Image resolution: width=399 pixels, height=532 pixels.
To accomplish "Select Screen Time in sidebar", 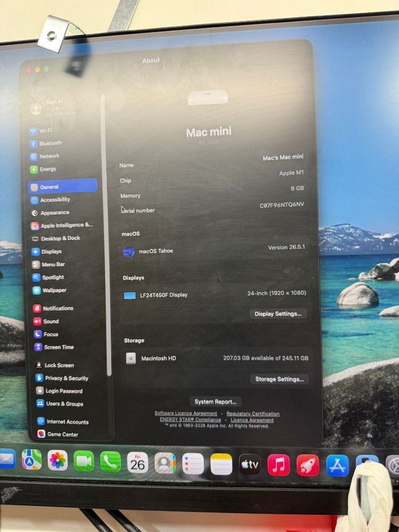I will (x=54, y=347).
